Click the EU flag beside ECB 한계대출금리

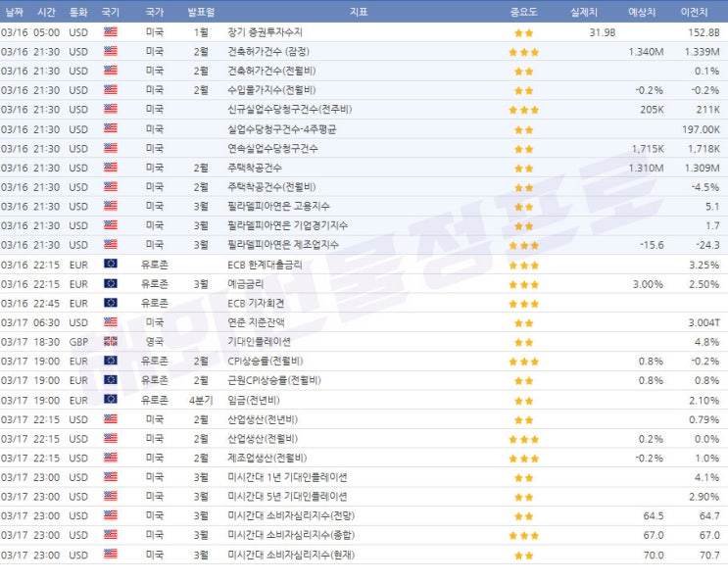point(111,265)
